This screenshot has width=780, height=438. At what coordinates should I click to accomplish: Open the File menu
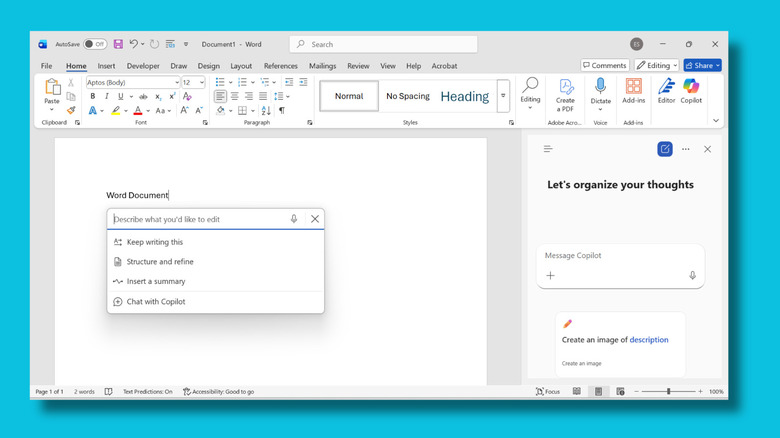click(x=46, y=66)
